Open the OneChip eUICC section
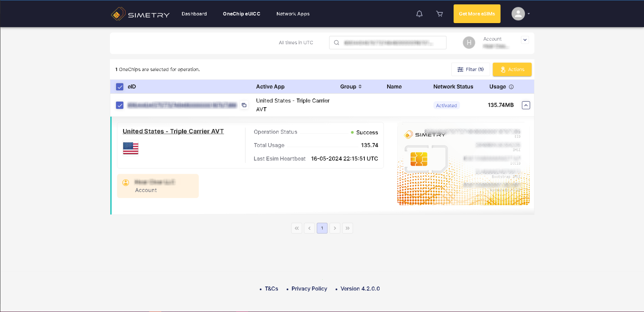This screenshot has width=644, height=312. pyautogui.click(x=242, y=14)
